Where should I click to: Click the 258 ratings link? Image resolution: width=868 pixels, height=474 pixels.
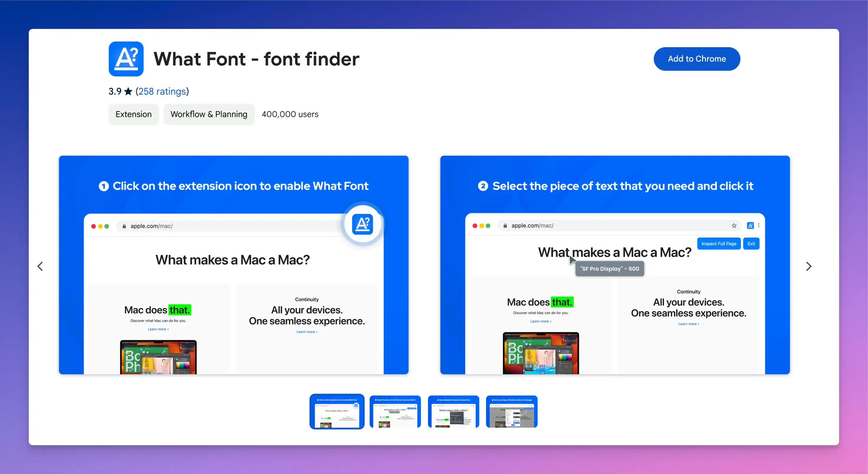162,91
